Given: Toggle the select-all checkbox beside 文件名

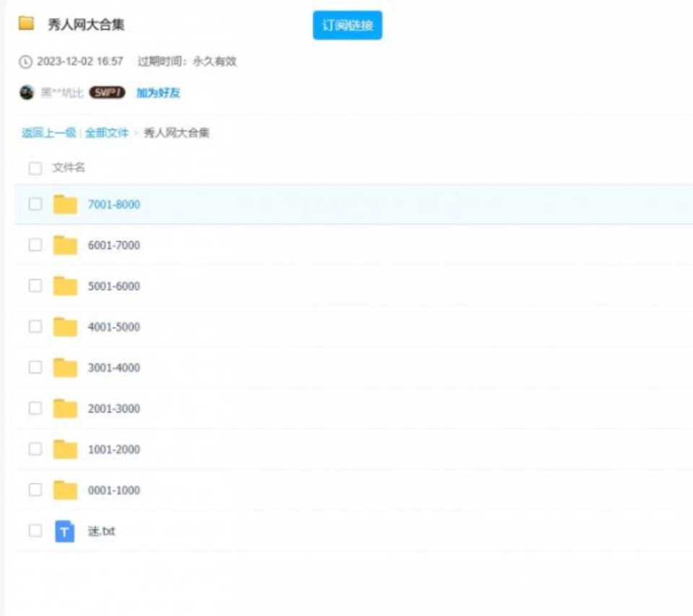Looking at the screenshot, I should click(35, 168).
